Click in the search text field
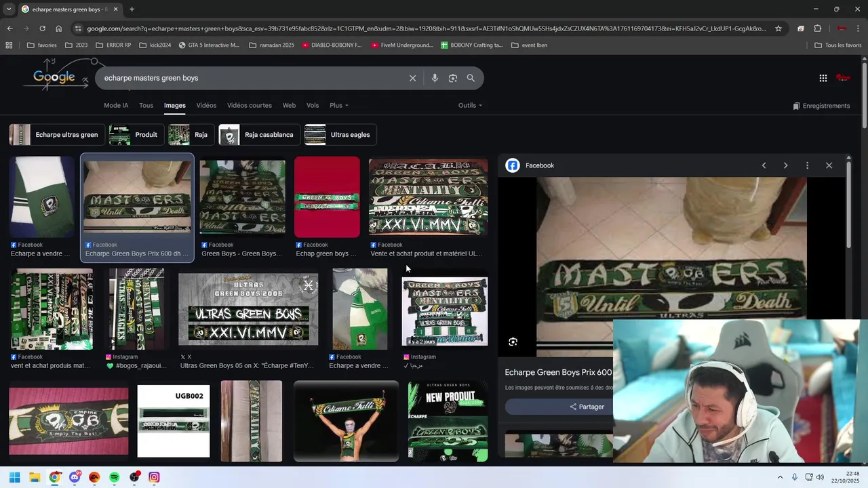868x488 pixels. point(251,78)
